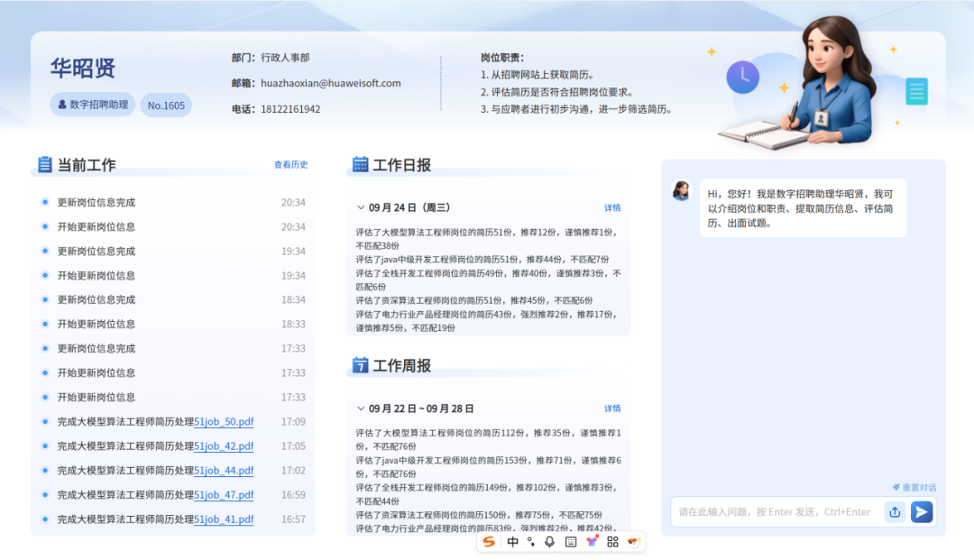Click the 16:57 timestamp
Screen dimensions: 974x560
tap(293, 519)
